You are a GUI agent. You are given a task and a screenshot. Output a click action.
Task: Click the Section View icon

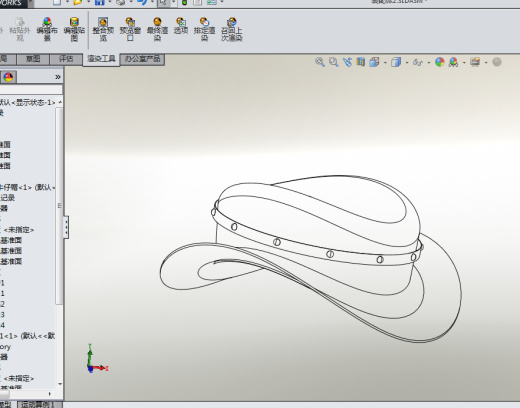tap(360, 62)
